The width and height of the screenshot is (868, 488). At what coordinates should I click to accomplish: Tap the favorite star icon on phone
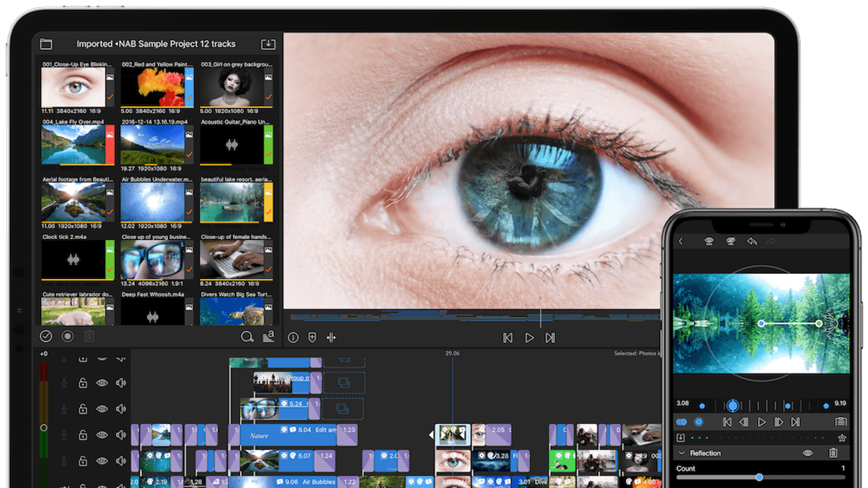coord(842,438)
